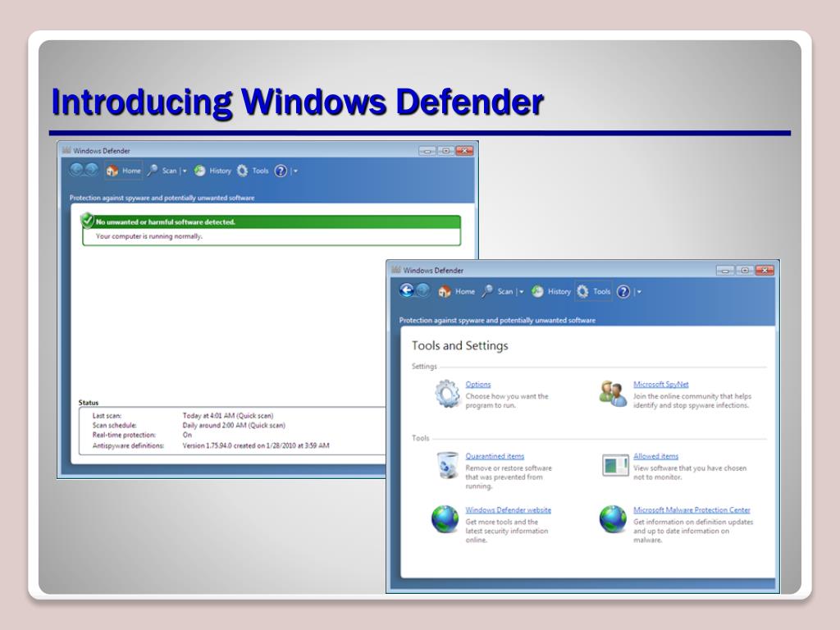Open Home in the status window toolbar
Viewport: 840px width, 630px height.
coord(124,171)
